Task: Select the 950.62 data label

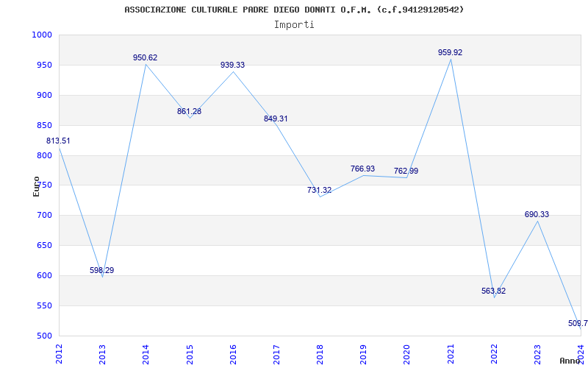Action: 145,57
